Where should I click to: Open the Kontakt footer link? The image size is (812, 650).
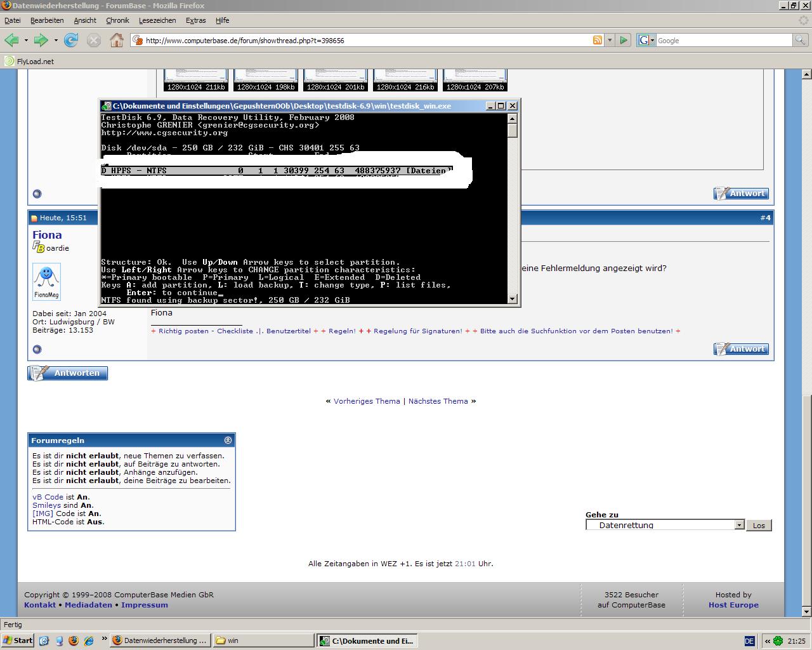pyautogui.click(x=40, y=605)
